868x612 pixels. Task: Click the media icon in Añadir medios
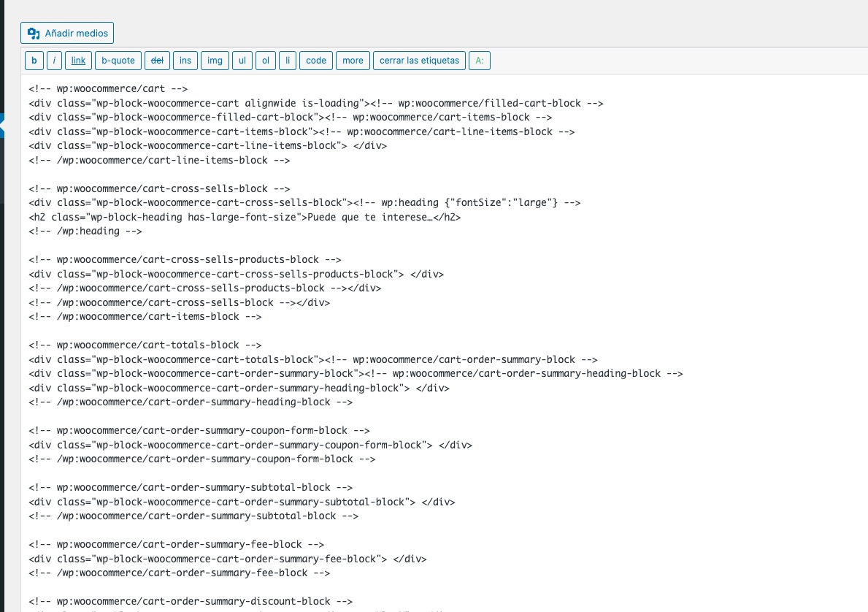pos(34,34)
